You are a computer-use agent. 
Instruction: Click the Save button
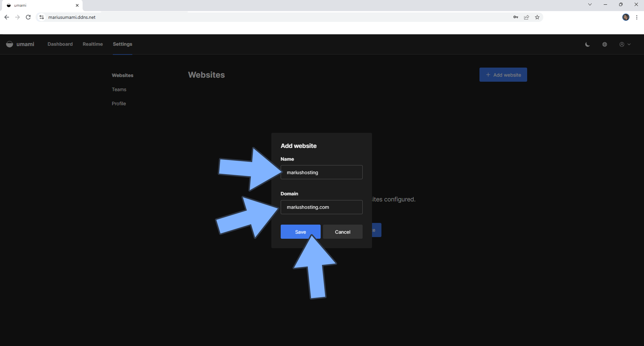[x=301, y=232]
